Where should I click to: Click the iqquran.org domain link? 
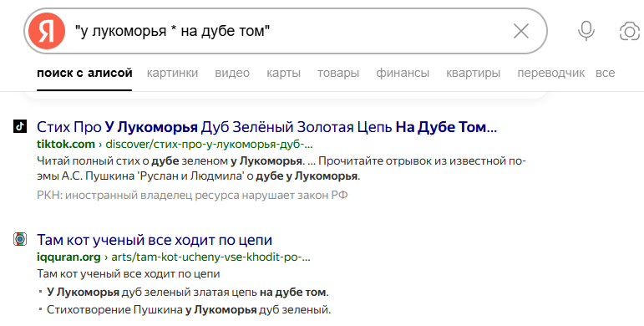(68, 257)
